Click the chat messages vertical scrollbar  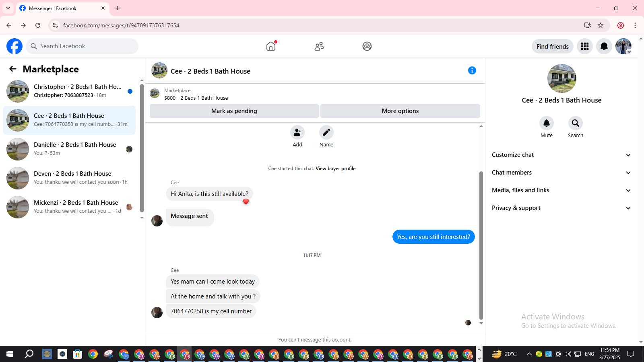(481, 245)
